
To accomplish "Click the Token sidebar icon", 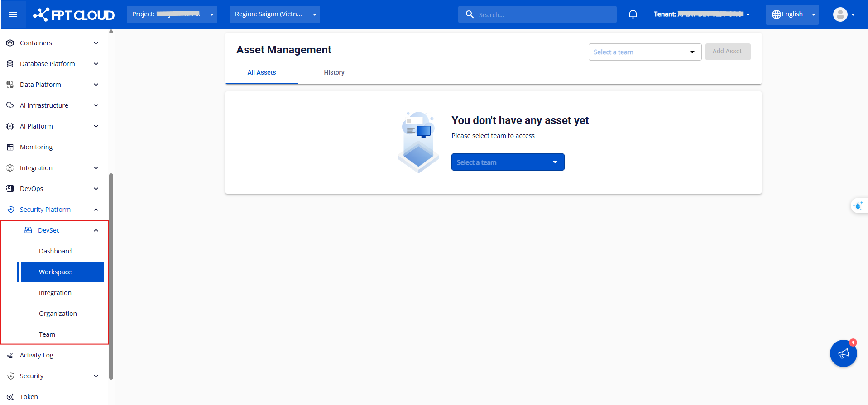I will 10,397.
